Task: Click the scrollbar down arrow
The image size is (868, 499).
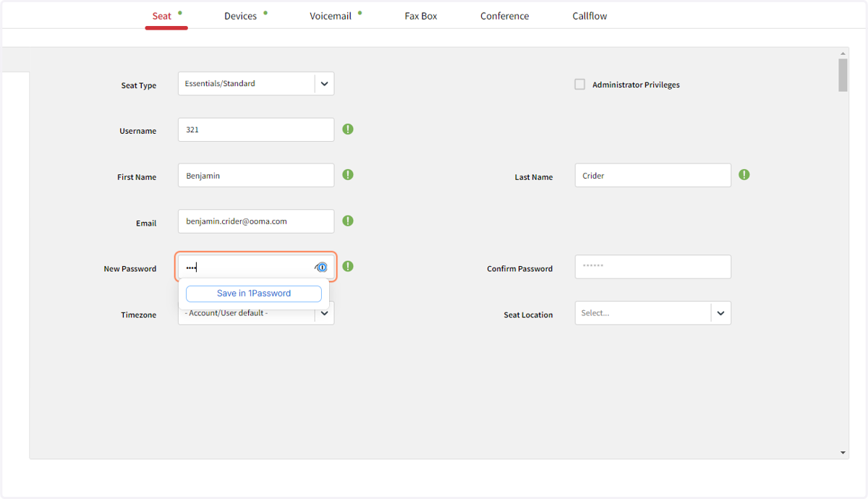Action: pyautogui.click(x=843, y=453)
